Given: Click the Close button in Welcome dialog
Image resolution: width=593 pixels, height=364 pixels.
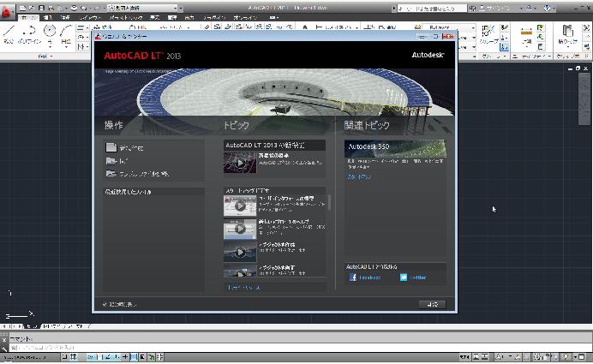Looking at the screenshot, I should pos(432,304).
